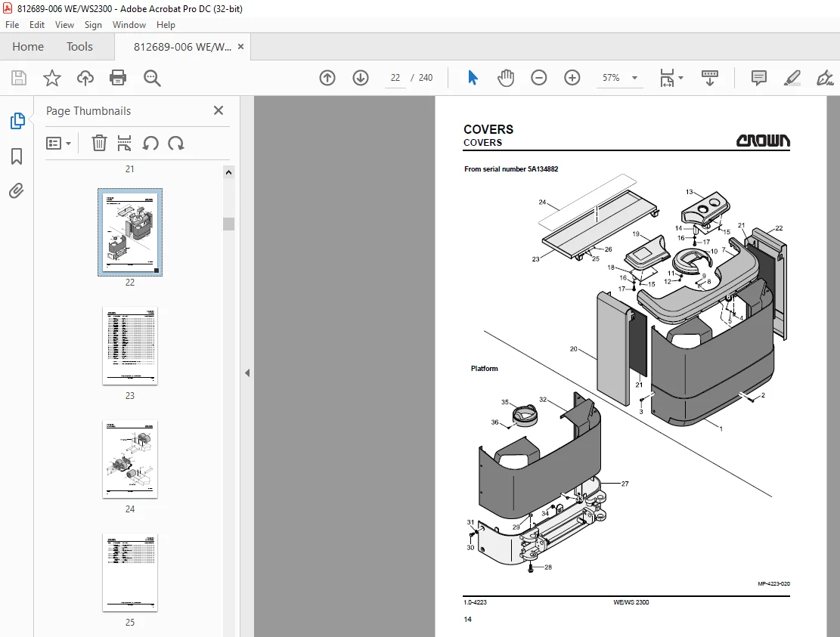Expand fit page options arrow

coord(681,78)
